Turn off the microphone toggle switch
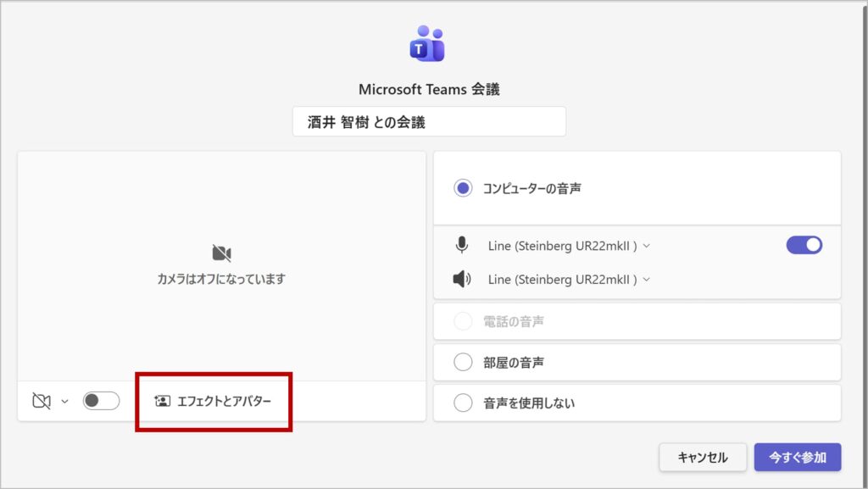This screenshot has width=868, height=489. (x=804, y=245)
